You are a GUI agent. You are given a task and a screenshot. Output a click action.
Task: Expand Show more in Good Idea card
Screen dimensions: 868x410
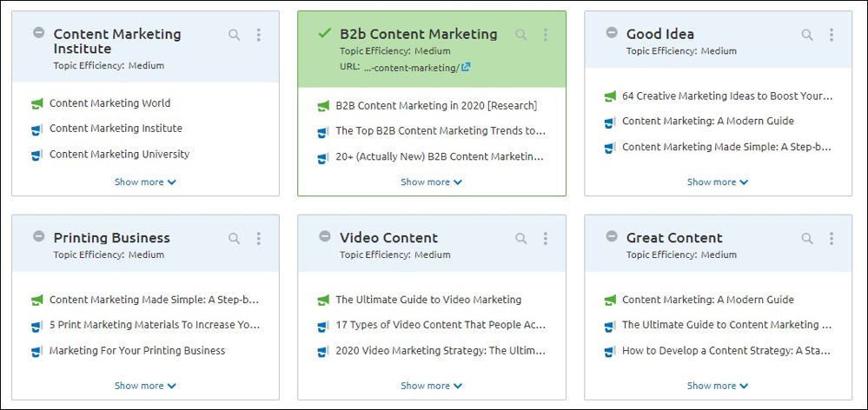click(718, 182)
